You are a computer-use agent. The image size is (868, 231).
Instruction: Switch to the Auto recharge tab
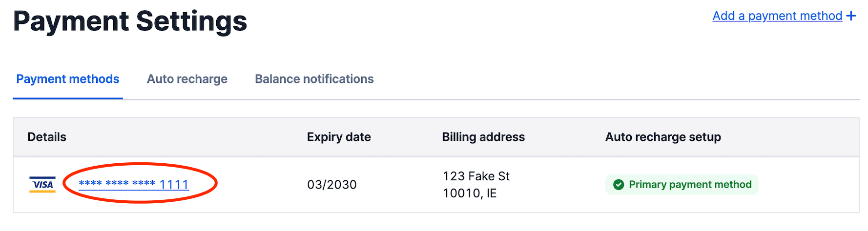coord(187,79)
